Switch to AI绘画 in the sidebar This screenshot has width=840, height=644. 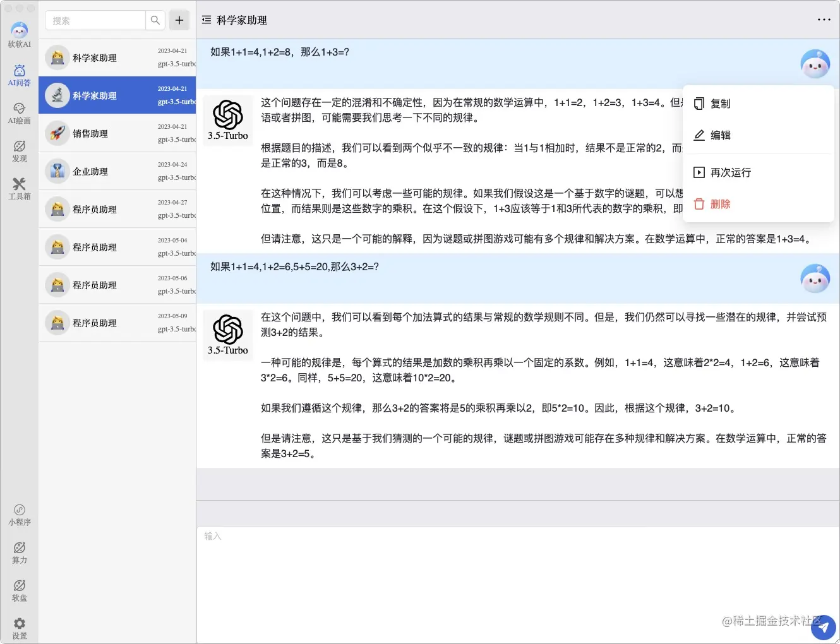[x=19, y=113]
